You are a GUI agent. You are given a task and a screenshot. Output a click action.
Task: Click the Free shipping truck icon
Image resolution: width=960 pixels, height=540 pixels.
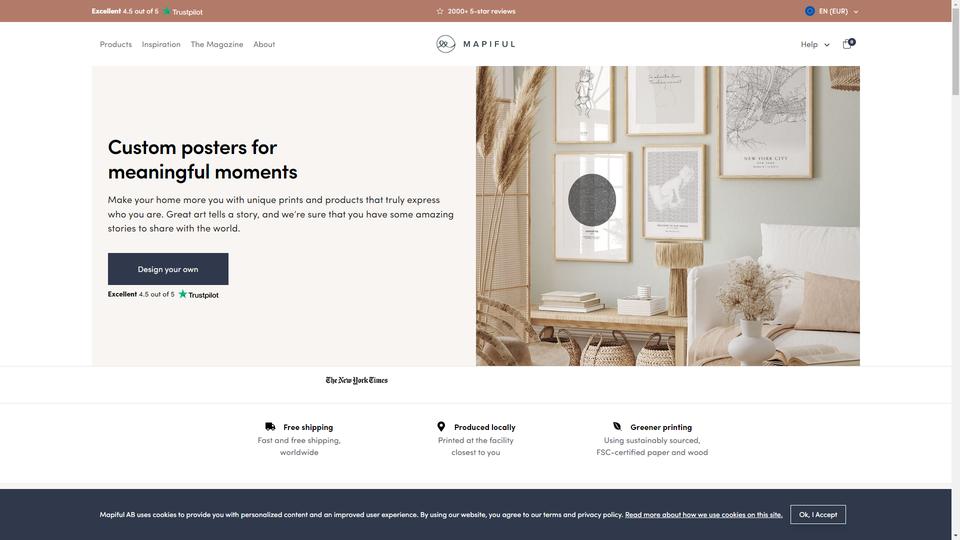coord(270,427)
